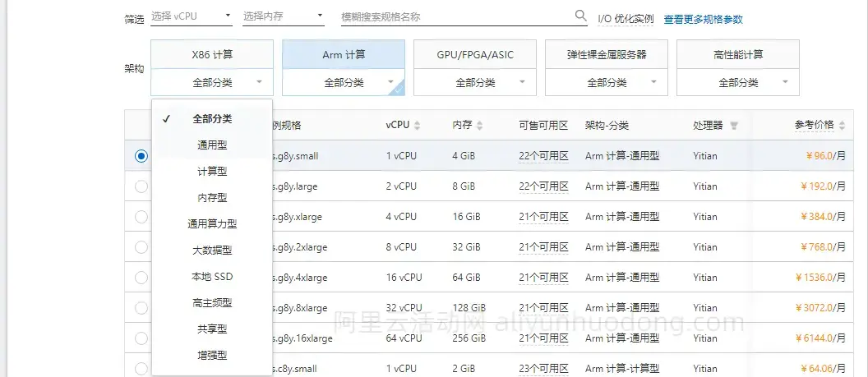The width and height of the screenshot is (868, 377).
Task: Choose 高主频型 in the dropdown list
Action: pyautogui.click(x=212, y=303)
